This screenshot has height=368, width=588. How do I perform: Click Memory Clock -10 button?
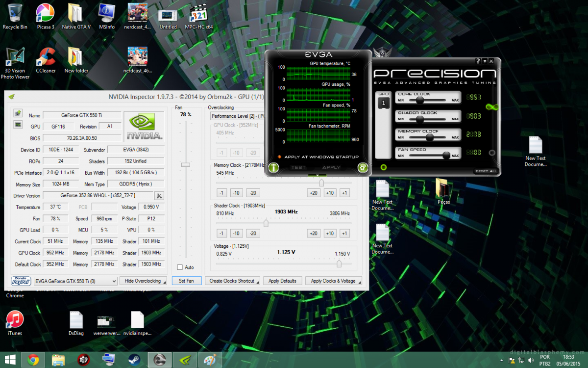(237, 193)
